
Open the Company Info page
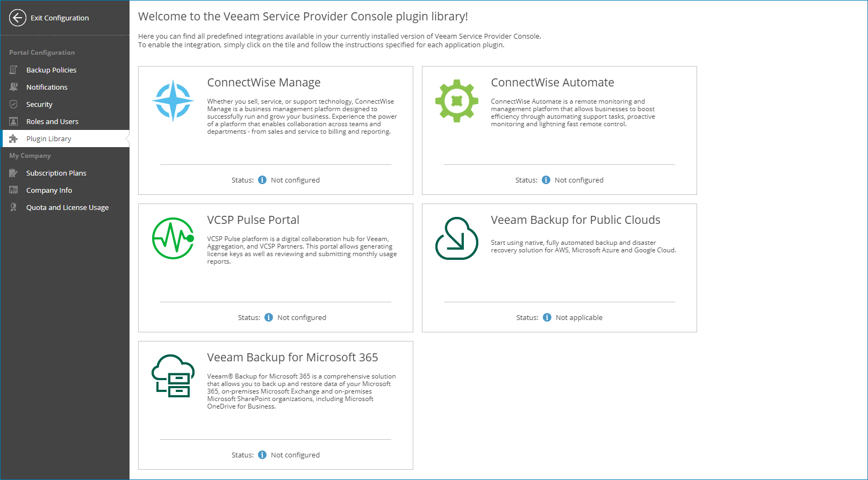point(49,190)
